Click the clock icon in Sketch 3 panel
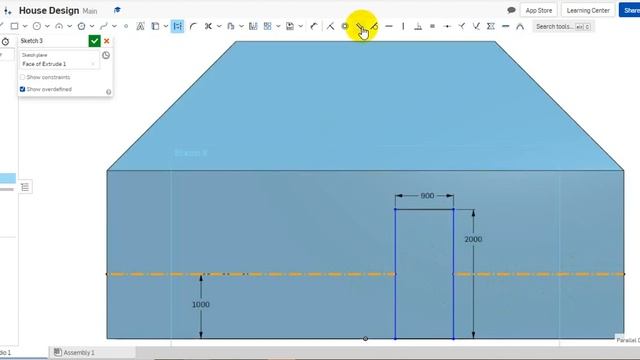Image resolution: width=640 pixels, height=360 pixels. [x=106, y=55]
